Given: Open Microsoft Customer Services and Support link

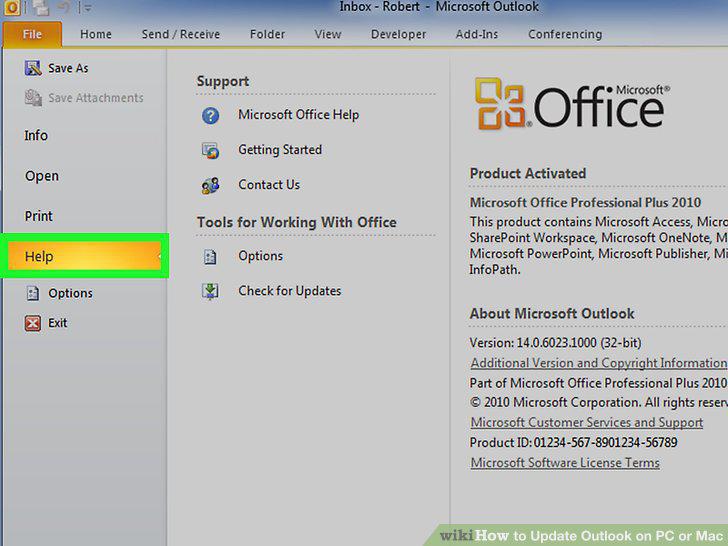Looking at the screenshot, I should (586, 422).
